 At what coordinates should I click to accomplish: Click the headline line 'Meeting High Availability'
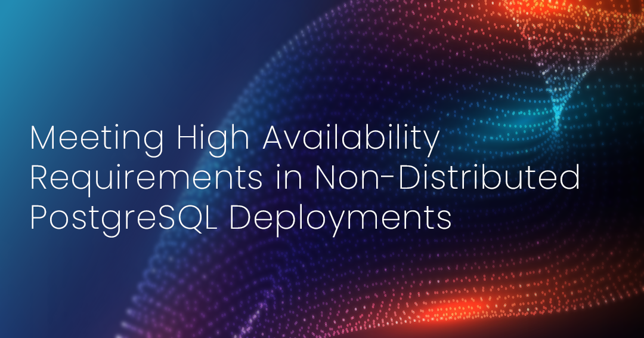coord(235,140)
